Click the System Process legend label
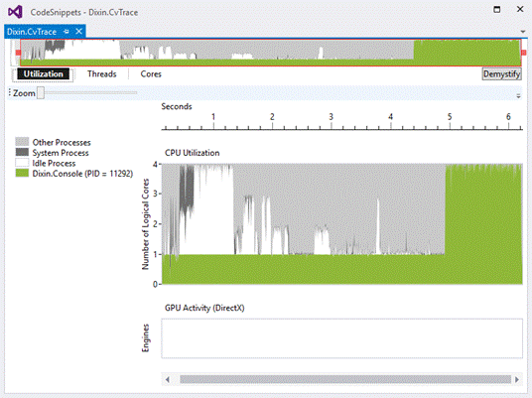Image resolution: width=532 pixels, height=398 pixels. click(61, 153)
